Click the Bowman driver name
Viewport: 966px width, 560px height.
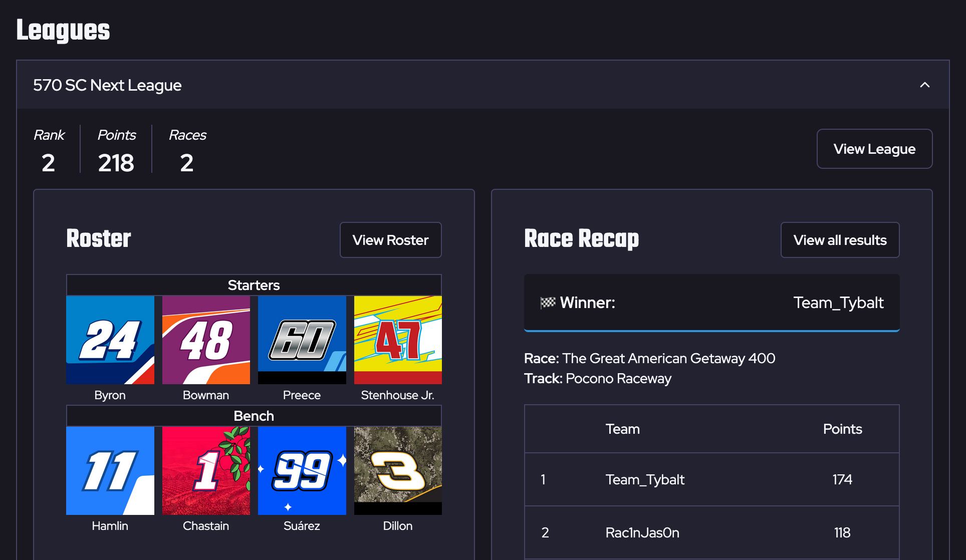coord(206,395)
